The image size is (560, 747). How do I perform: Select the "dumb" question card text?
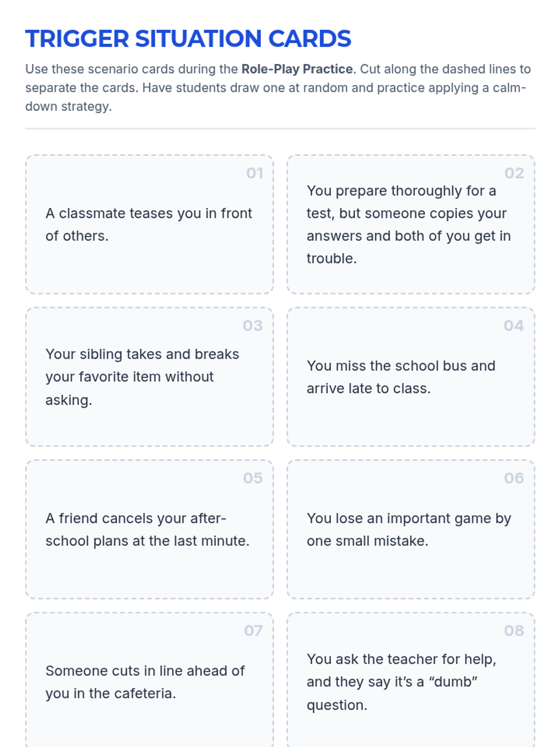pyautogui.click(x=401, y=682)
